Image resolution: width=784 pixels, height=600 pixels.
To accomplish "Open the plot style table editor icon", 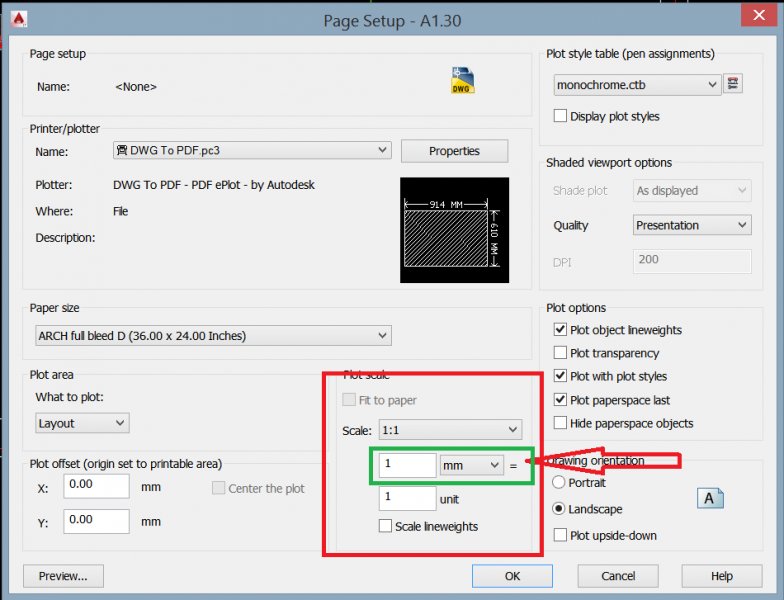I will tap(733, 84).
